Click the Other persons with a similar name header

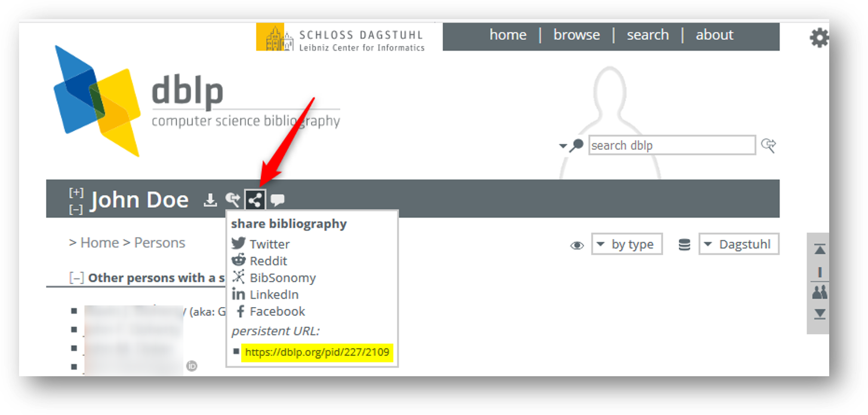pos(157,278)
